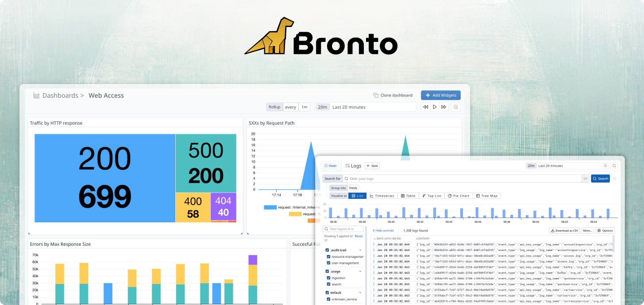Select the Timeseries visualization tab

[x=382, y=196]
